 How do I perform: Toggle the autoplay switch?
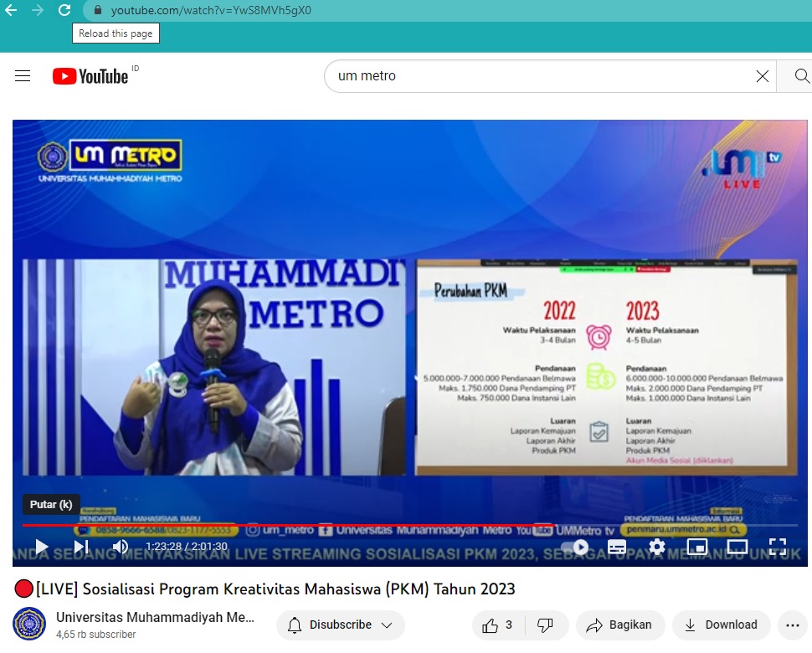click(x=575, y=547)
